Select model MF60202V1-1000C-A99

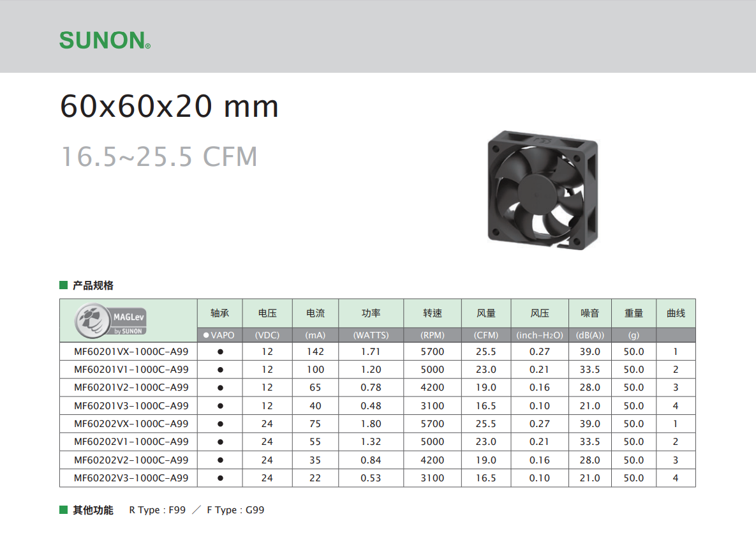pyautogui.click(x=131, y=441)
